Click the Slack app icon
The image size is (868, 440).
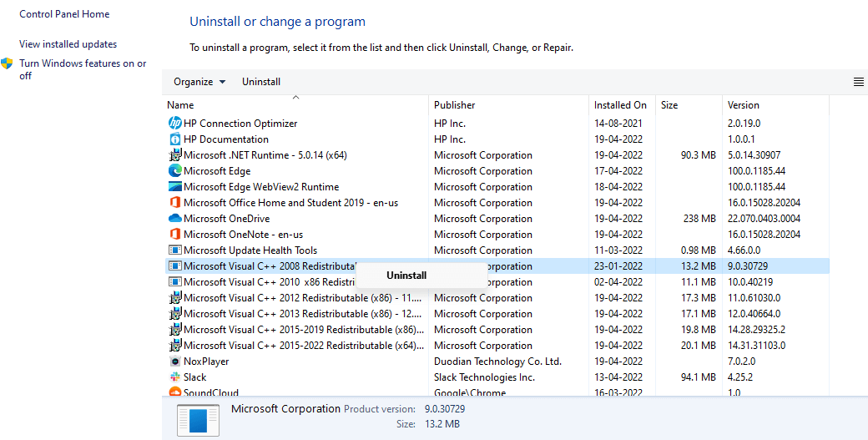(x=175, y=377)
